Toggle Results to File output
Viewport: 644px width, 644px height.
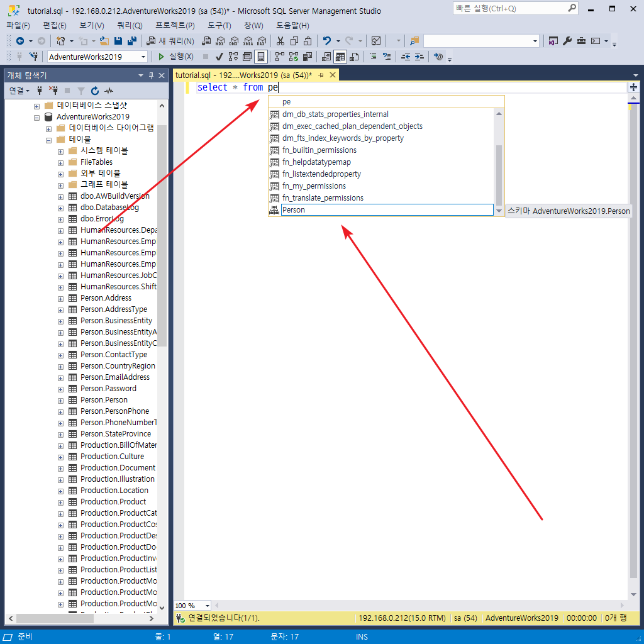click(354, 57)
